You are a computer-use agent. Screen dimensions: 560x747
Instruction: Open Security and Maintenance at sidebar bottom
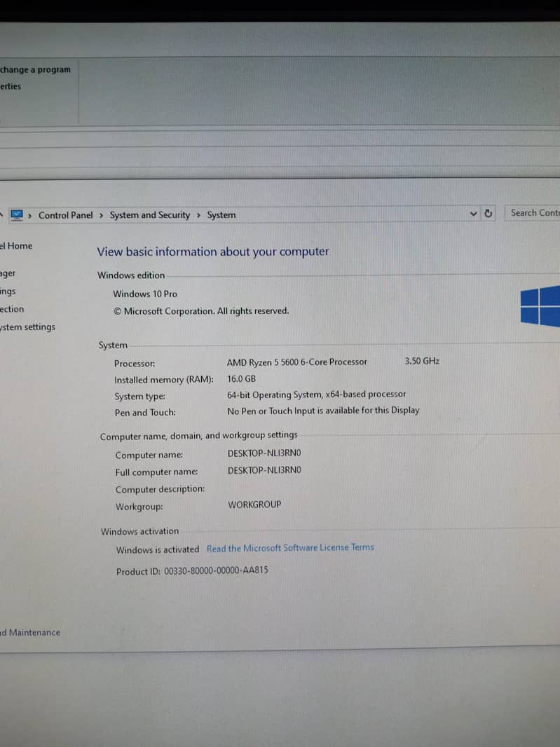tap(30, 632)
